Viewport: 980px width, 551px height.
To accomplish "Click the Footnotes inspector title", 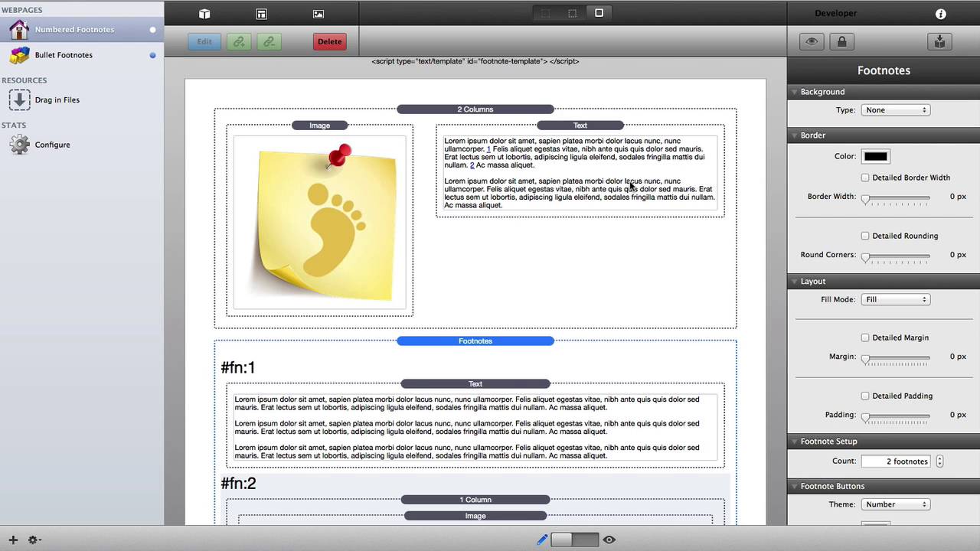I will (884, 70).
